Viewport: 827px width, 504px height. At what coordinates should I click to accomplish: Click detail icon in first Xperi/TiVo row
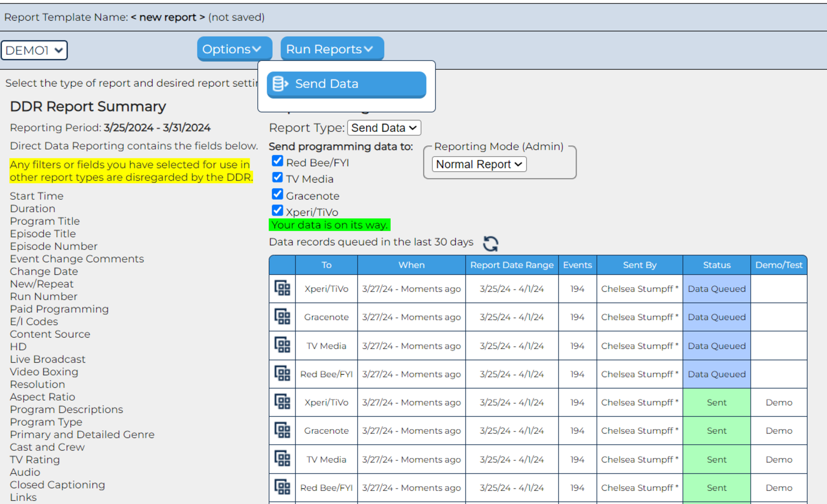[282, 289]
